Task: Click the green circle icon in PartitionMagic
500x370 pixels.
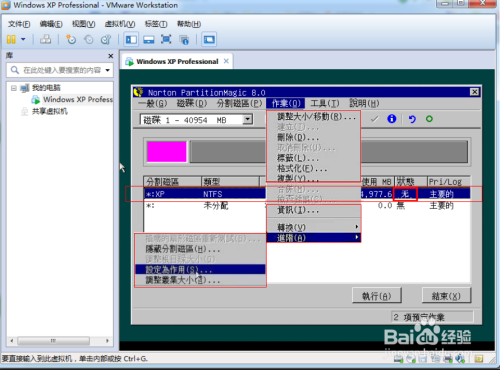Action: point(429,119)
